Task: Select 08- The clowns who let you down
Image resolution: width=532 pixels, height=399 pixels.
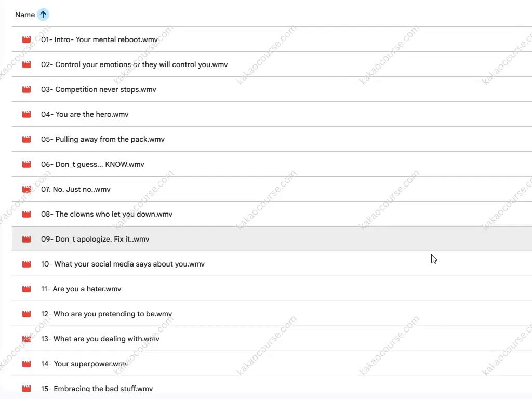Action: click(107, 214)
